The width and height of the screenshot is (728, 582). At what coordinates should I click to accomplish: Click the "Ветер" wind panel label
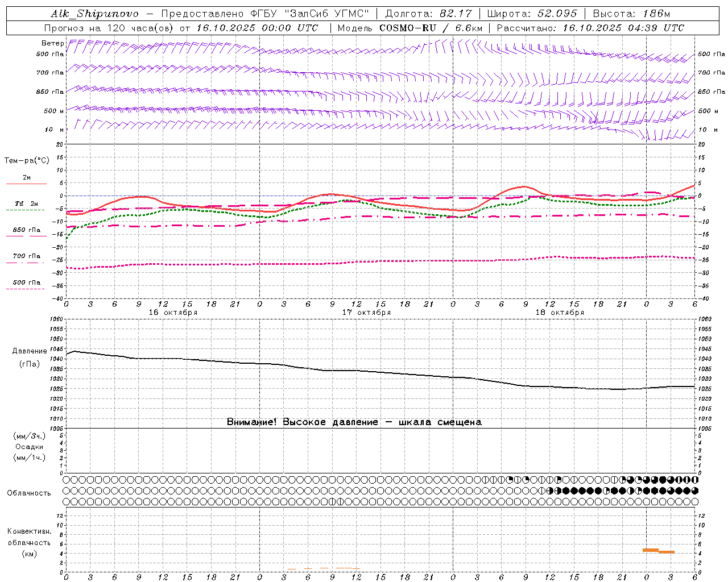(52, 43)
